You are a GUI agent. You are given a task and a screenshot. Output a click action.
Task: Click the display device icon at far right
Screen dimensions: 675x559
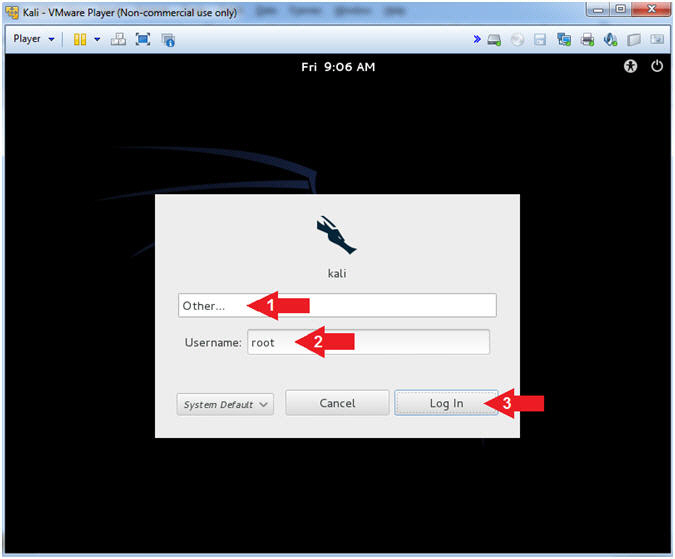pyautogui.click(x=657, y=40)
